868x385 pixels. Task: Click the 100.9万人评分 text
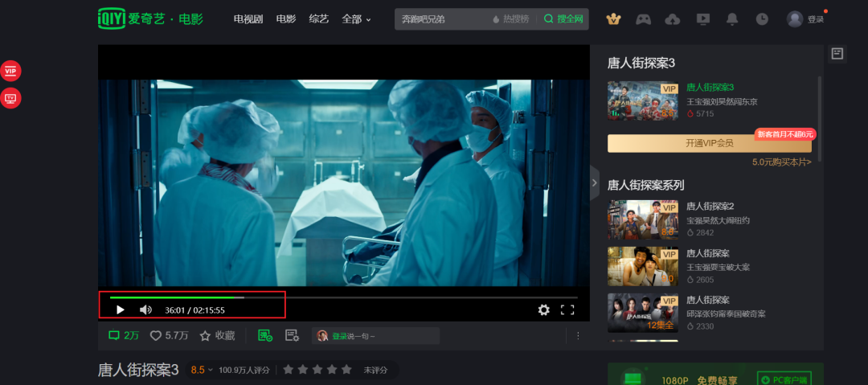click(x=244, y=370)
